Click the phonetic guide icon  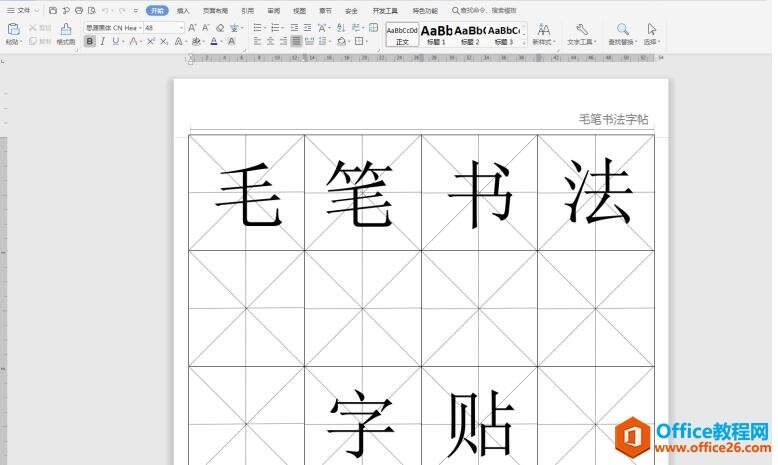click(234, 28)
